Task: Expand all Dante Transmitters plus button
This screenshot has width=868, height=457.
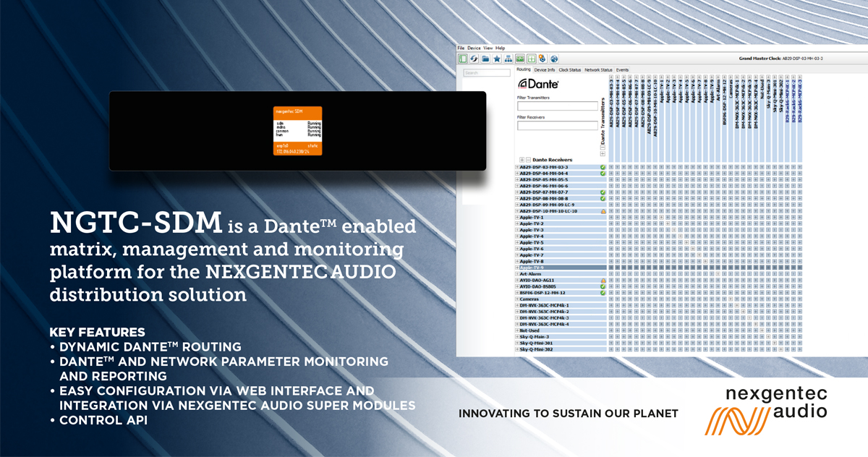Action: tap(603, 154)
